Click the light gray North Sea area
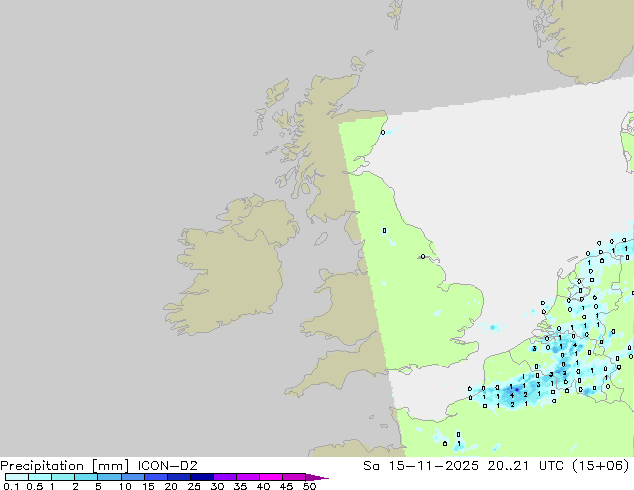This screenshot has width=634, height=490. [x=500, y=200]
